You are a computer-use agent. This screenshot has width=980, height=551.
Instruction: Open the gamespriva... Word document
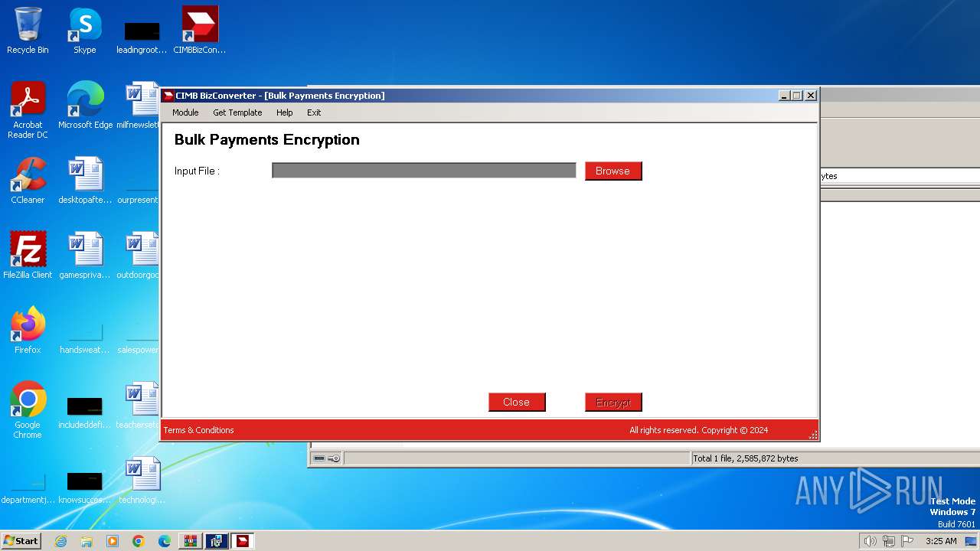85,256
